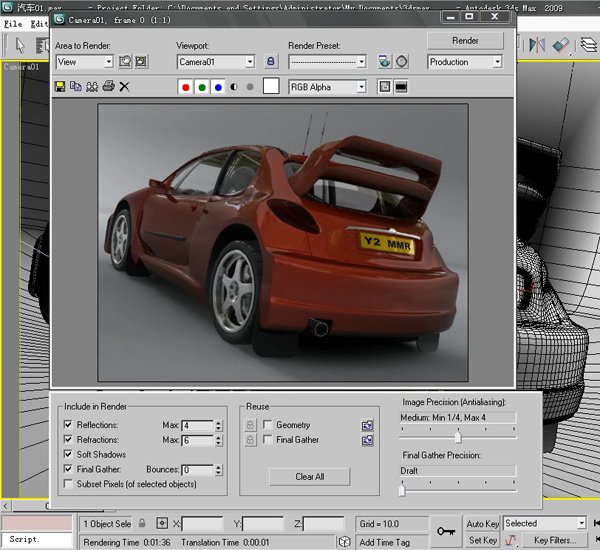Click the viewport lock icon
Image resolution: width=600 pixels, height=550 pixels.
pyautogui.click(x=270, y=62)
